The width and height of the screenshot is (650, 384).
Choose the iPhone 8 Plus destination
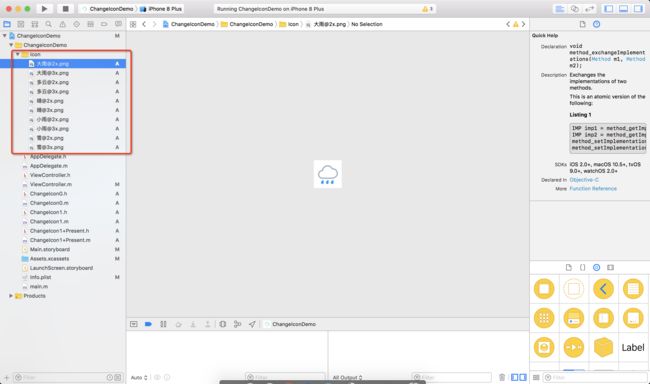point(161,9)
